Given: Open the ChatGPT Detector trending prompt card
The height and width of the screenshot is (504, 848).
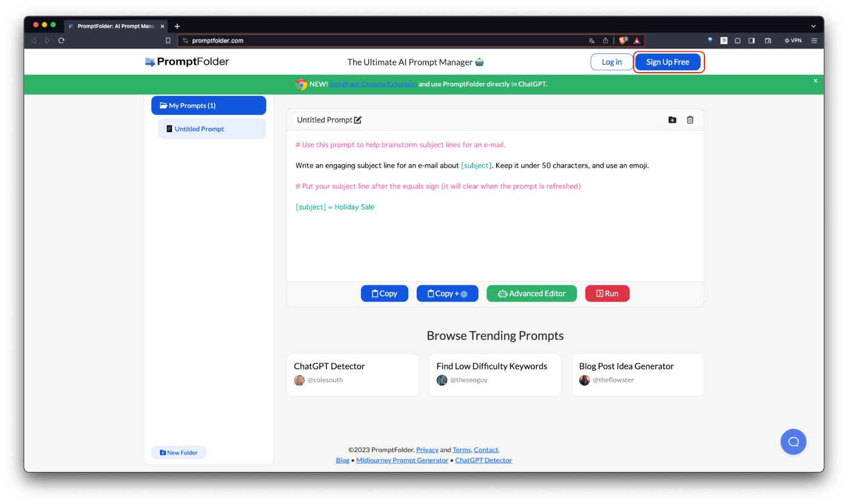Looking at the screenshot, I should point(353,375).
